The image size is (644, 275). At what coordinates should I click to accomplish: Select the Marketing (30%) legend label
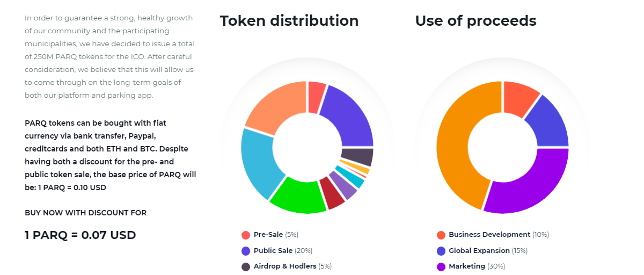[x=477, y=266]
